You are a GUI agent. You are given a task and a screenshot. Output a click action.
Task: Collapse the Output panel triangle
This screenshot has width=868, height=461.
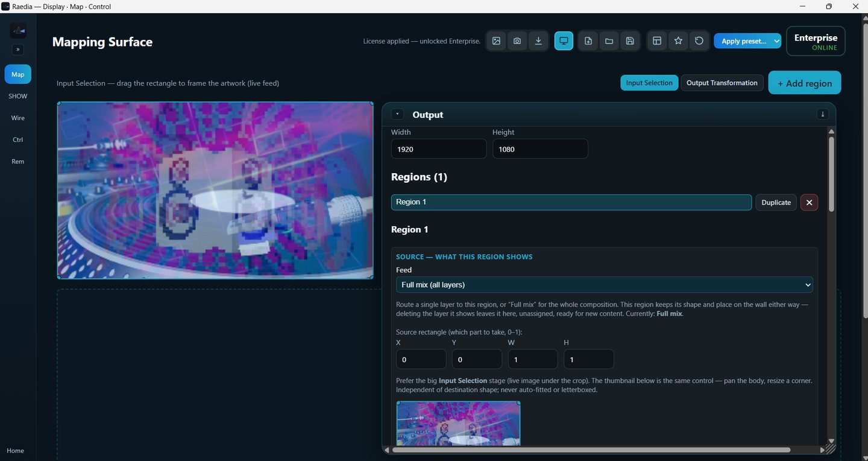click(x=397, y=114)
